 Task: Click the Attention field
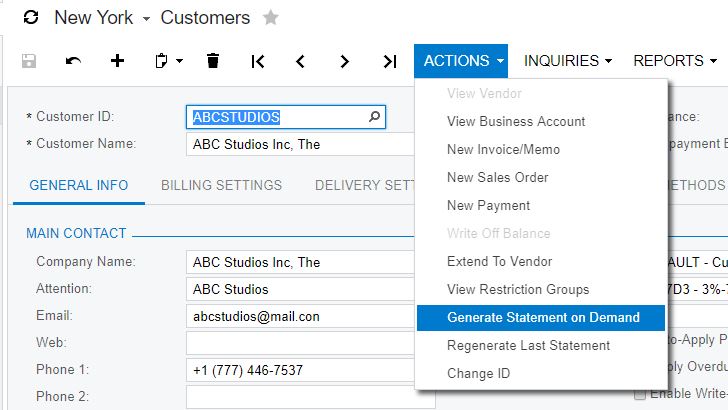tap(300, 289)
